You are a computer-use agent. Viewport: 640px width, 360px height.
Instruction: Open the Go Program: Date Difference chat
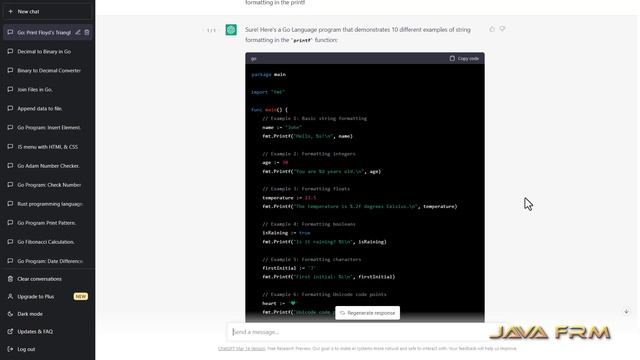(47, 261)
